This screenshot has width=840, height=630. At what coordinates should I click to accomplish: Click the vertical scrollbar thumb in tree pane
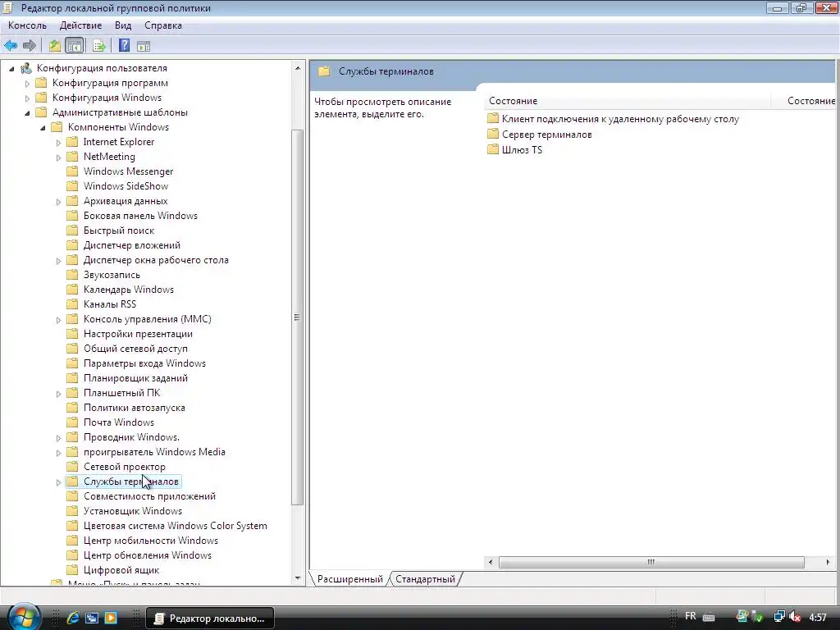[297, 317]
